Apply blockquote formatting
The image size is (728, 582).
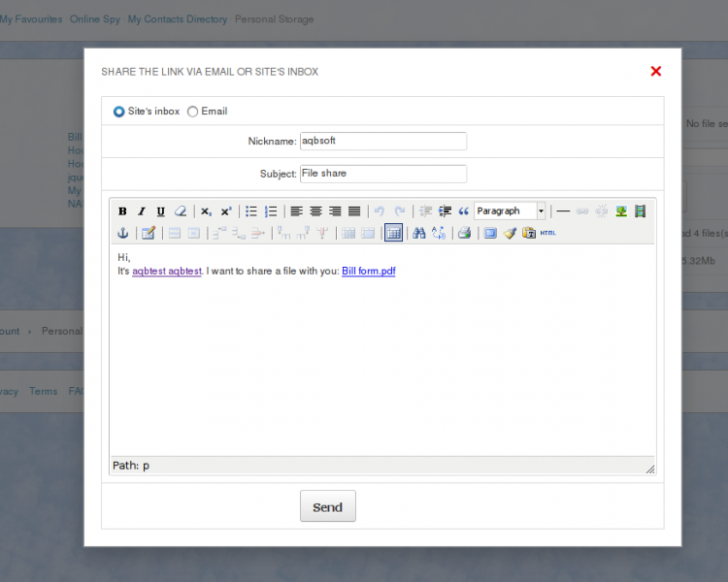point(464,211)
